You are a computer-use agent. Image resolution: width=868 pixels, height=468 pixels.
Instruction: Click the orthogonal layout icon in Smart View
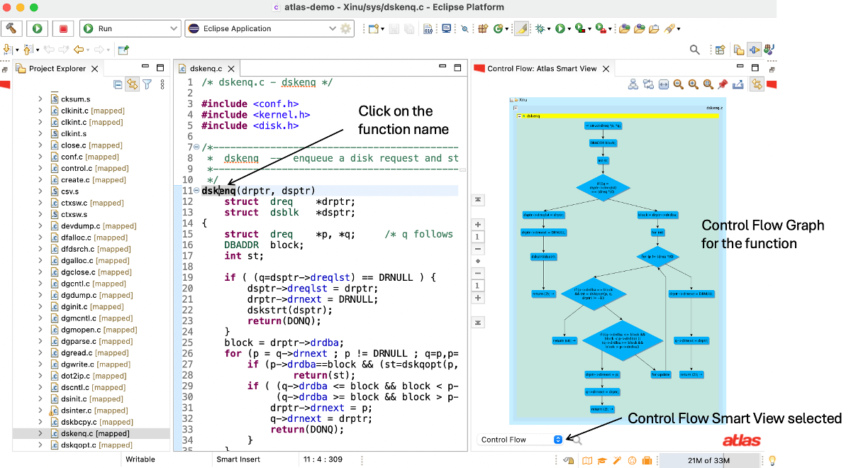tap(648, 84)
